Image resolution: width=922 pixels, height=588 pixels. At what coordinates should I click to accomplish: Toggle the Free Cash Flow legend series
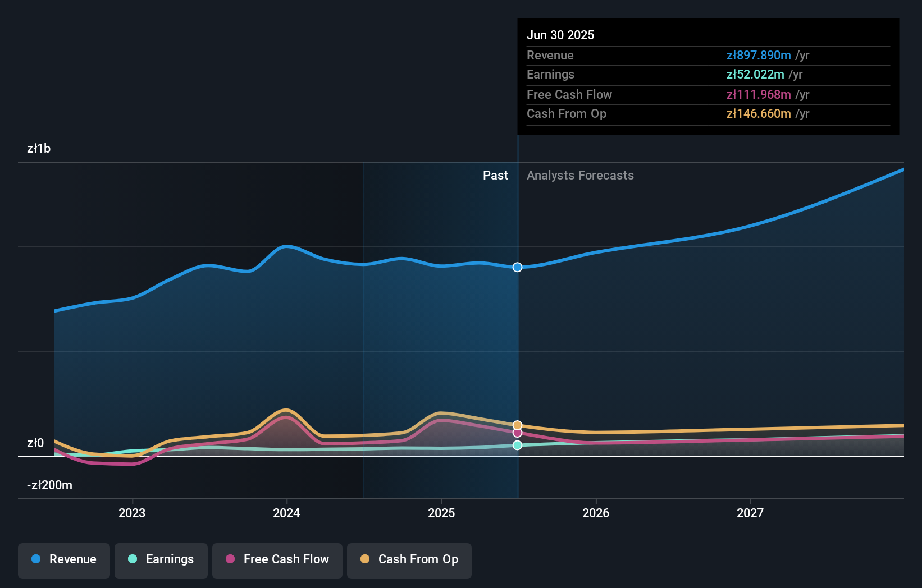pos(277,561)
